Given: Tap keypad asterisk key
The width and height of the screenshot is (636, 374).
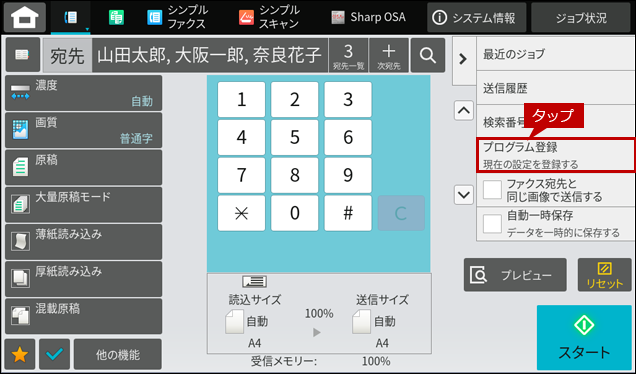Looking at the screenshot, I should point(241,213).
